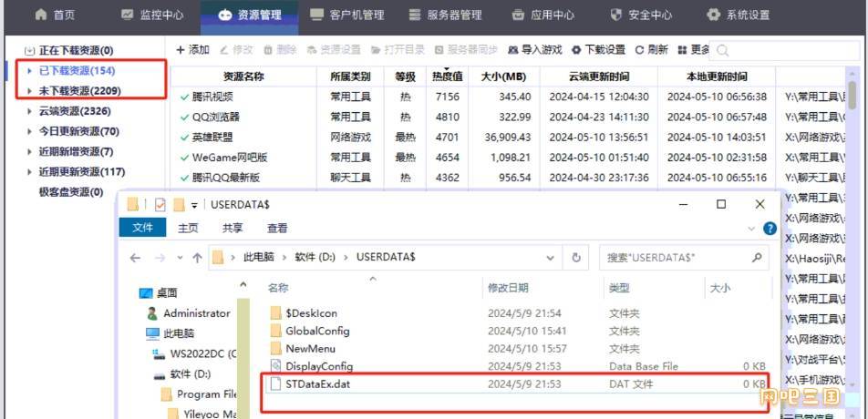This screenshot has height=419, width=868.
Task: Expand the 今日更新资源(70) node
Action: (x=29, y=131)
